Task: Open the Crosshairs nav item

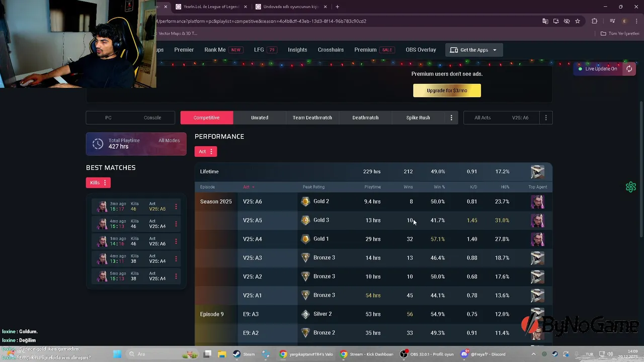Action: click(x=331, y=50)
